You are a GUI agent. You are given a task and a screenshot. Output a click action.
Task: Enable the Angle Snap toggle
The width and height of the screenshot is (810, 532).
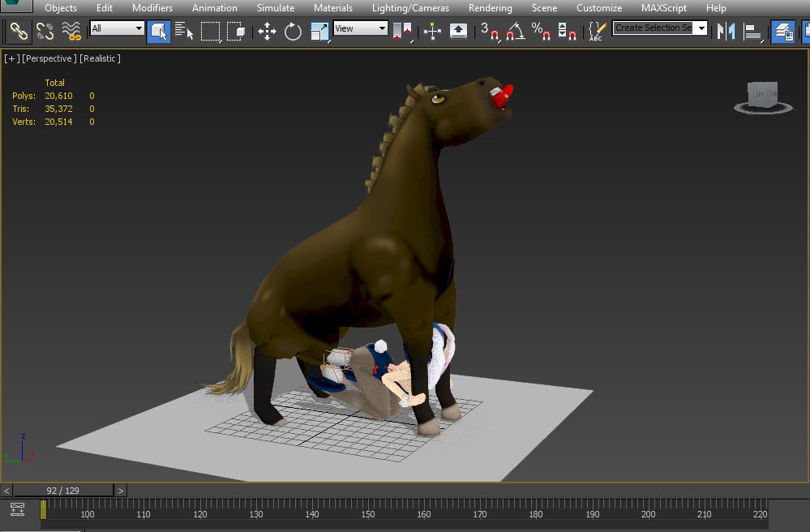[515, 32]
